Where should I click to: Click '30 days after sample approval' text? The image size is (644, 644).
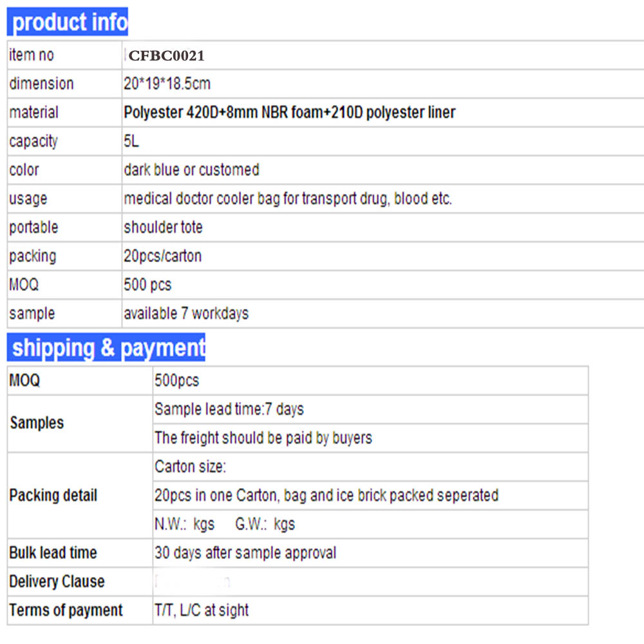tap(245, 553)
